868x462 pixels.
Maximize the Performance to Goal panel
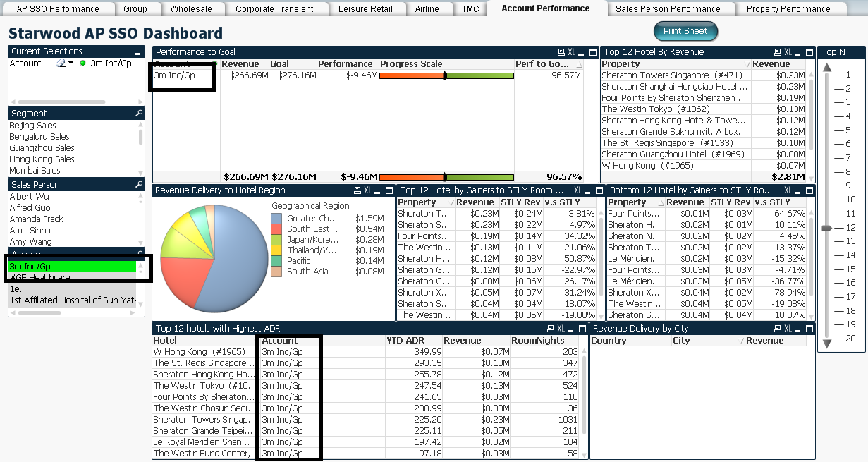tap(592, 52)
